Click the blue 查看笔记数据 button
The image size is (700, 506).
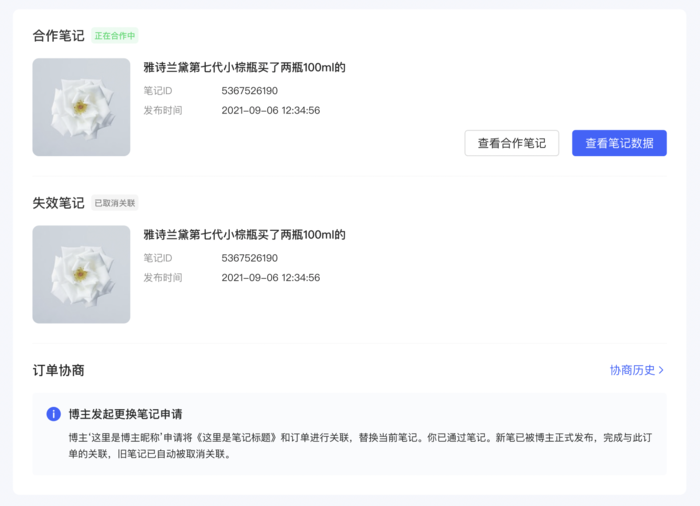619,143
